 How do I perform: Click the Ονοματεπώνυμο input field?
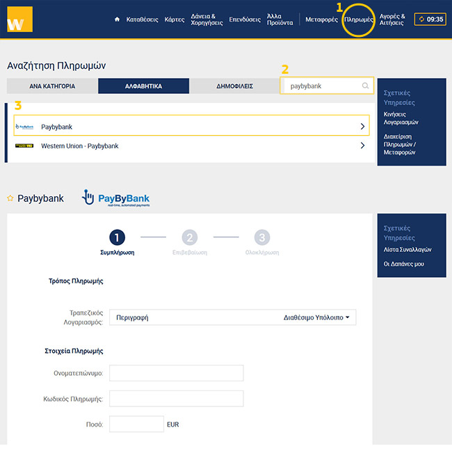pyautogui.click(x=177, y=374)
